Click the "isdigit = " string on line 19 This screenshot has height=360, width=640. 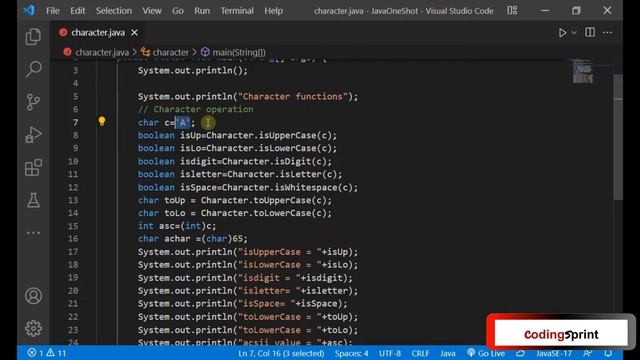coord(269,278)
